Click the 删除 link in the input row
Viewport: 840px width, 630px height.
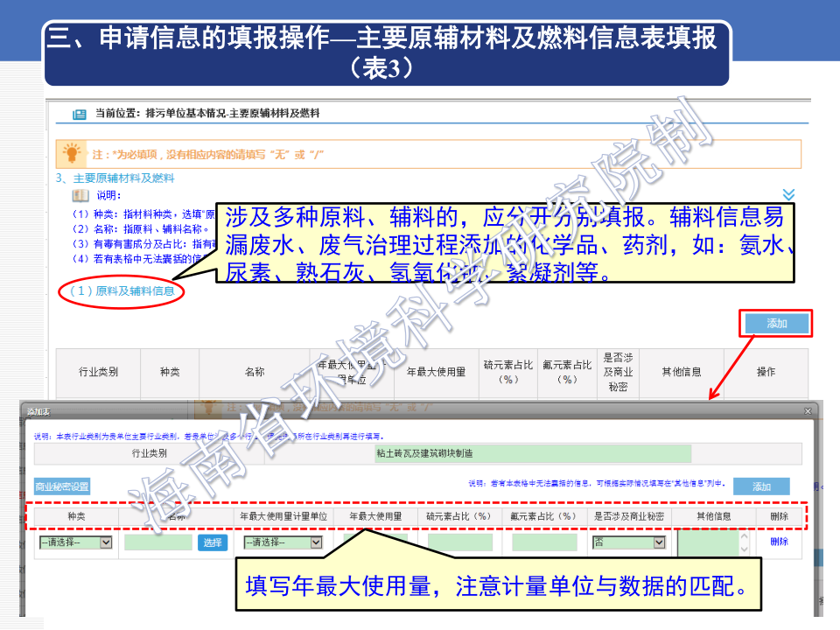[x=779, y=542]
